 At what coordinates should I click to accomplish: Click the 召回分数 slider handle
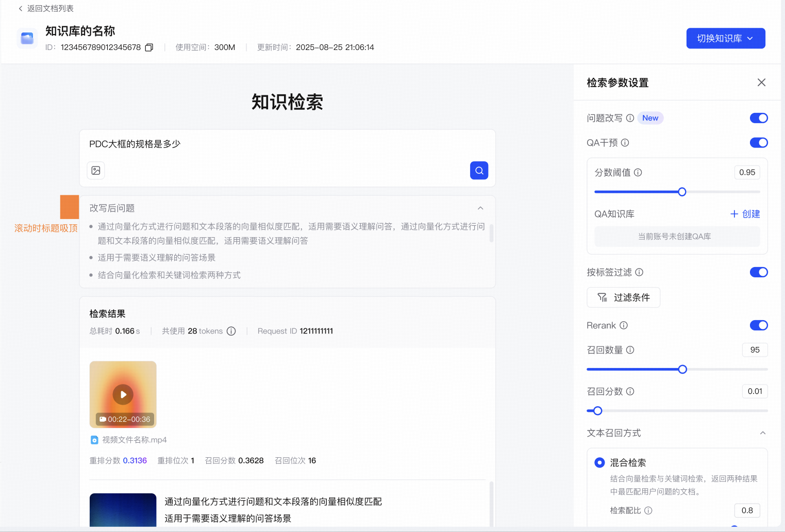coord(597,411)
